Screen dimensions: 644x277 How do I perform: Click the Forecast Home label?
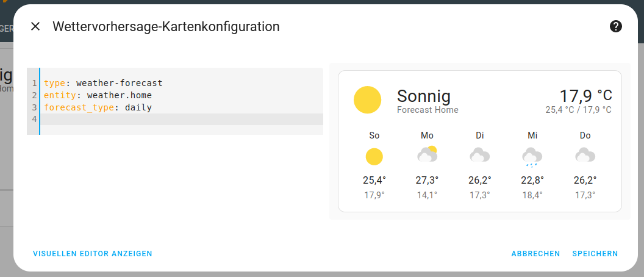427,110
